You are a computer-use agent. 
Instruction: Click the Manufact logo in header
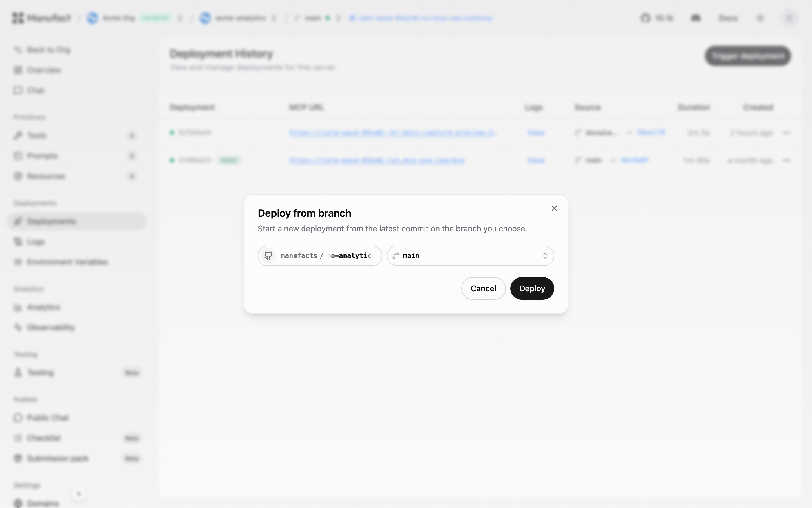point(41,18)
